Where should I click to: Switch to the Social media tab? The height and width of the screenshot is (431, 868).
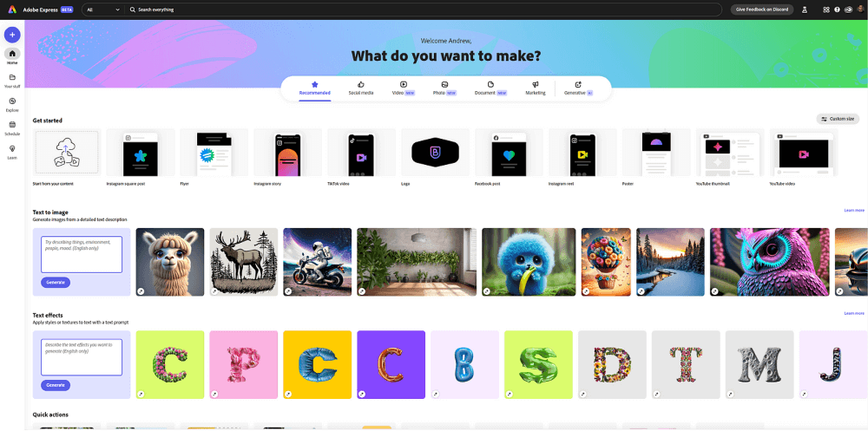coord(361,88)
